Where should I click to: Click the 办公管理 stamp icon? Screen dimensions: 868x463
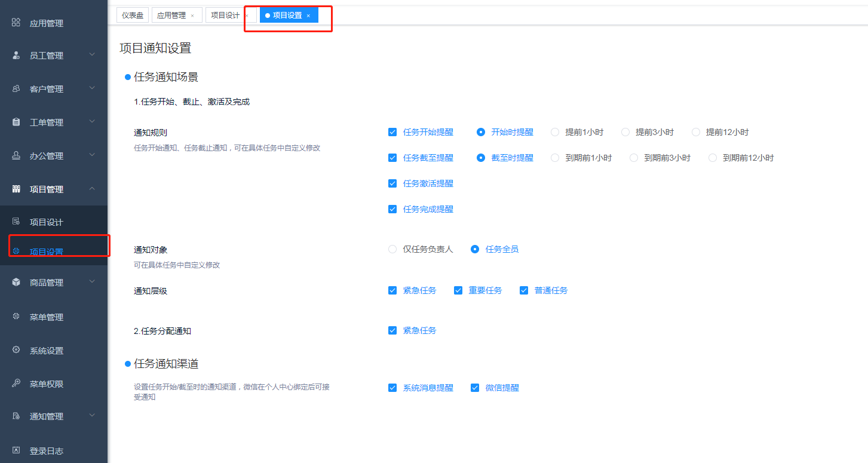[x=16, y=156]
